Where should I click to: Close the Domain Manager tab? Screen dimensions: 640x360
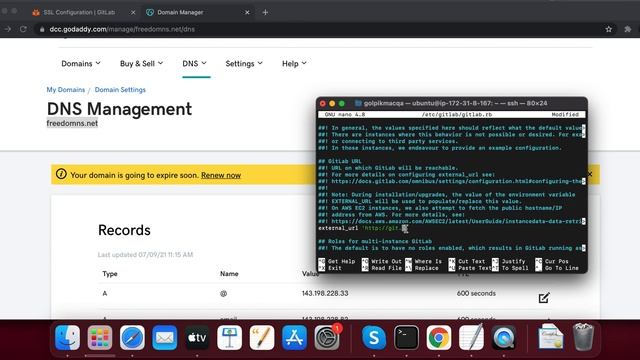tap(247, 12)
